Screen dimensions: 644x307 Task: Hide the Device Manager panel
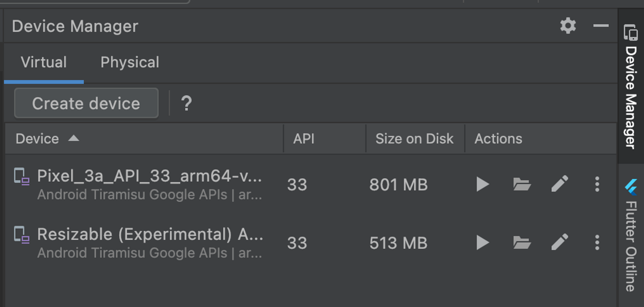pyautogui.click(x=601, y=26)
